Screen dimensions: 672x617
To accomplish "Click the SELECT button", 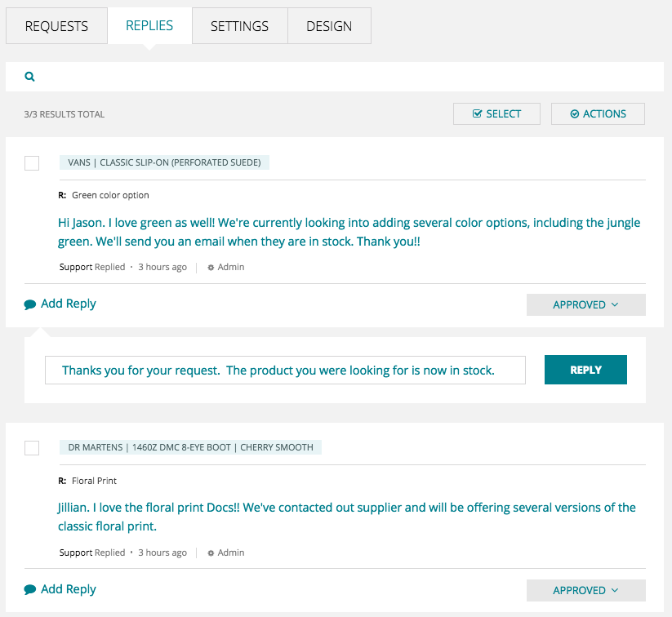I will (x=496, y=113).
